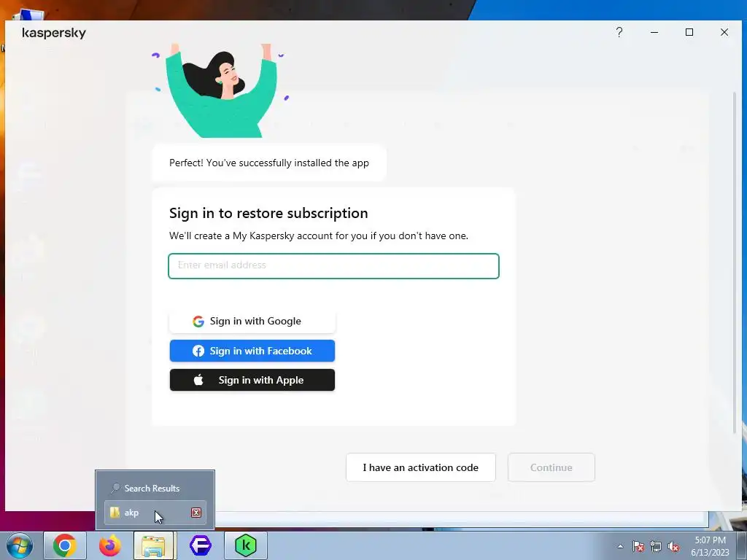Launch Google Chrome from the taskbar

point(65,545)
